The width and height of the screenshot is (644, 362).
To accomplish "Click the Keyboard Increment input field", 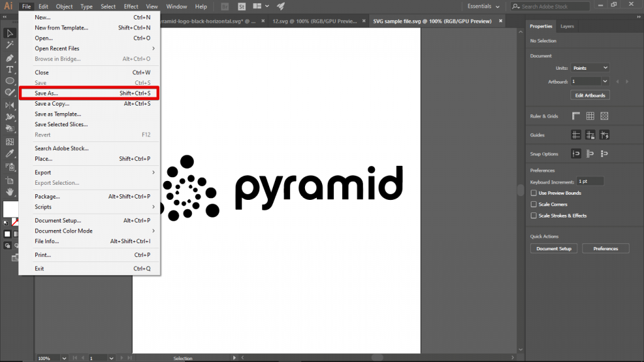I will tap(589, 180).
